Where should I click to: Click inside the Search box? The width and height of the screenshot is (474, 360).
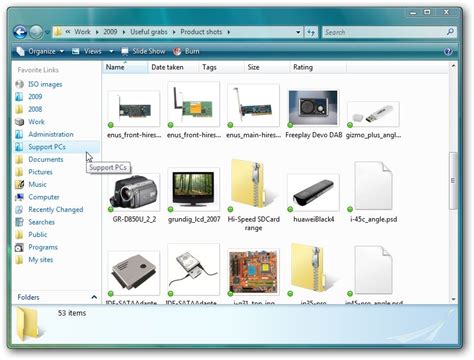[x=383, y=32]
